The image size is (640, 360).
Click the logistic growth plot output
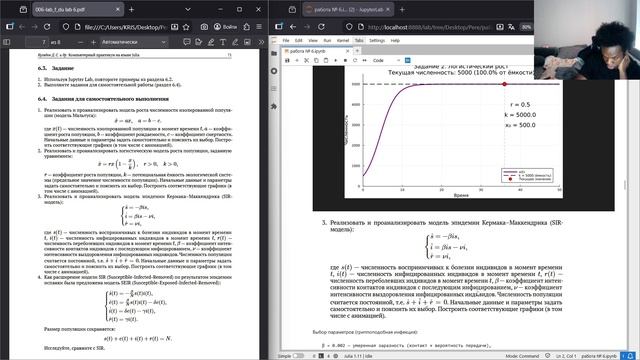[x=453, y=131]
